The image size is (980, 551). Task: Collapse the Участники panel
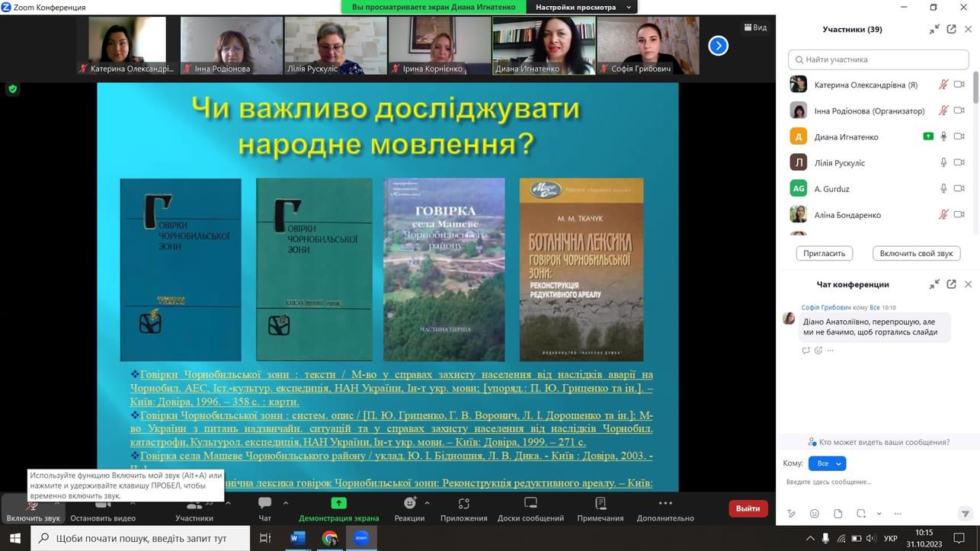pos(934,29)
